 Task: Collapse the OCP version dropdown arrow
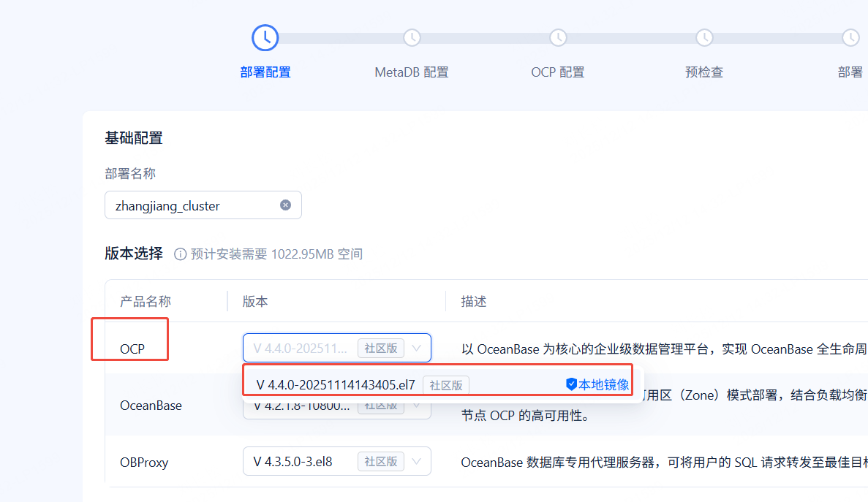coord(417,349)
